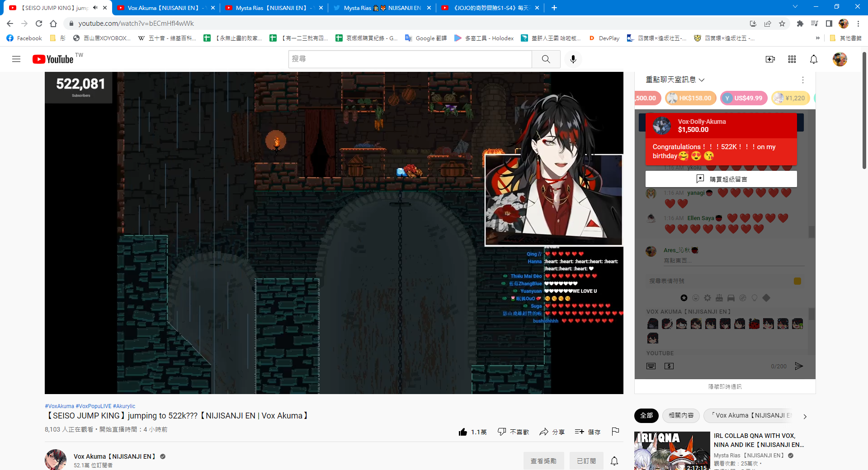Click the emoji search field 搜尋表情符號
The height and width of the screenshot is (470, 868).
719,281
